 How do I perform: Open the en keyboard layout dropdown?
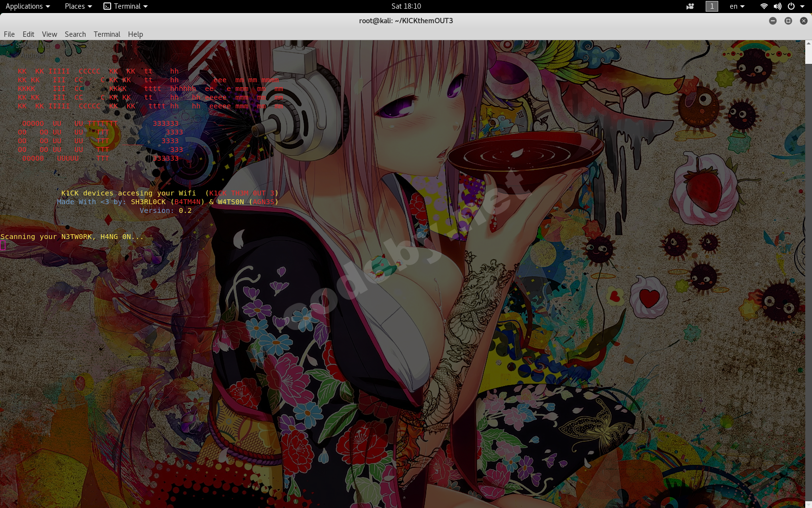[737, 6]
